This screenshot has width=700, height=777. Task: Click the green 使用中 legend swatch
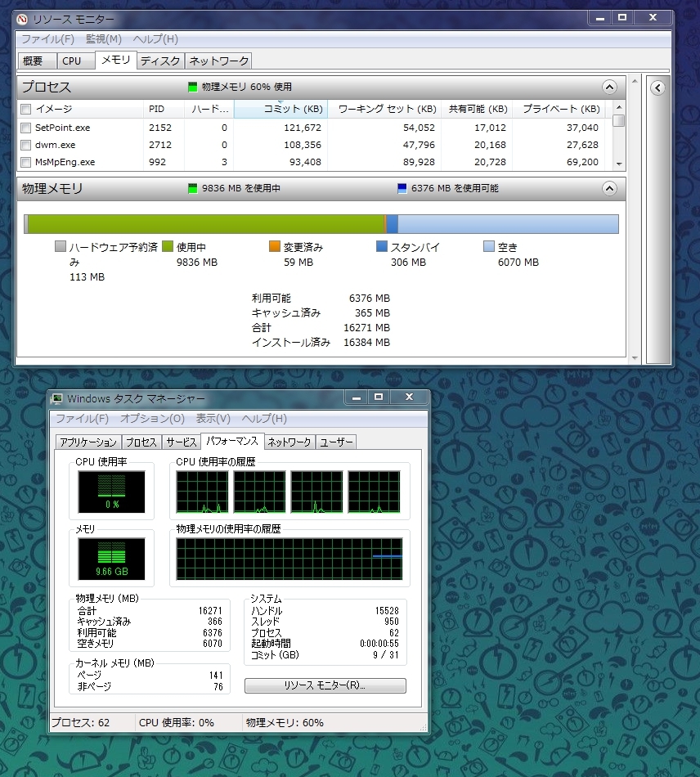coord(168,246)
